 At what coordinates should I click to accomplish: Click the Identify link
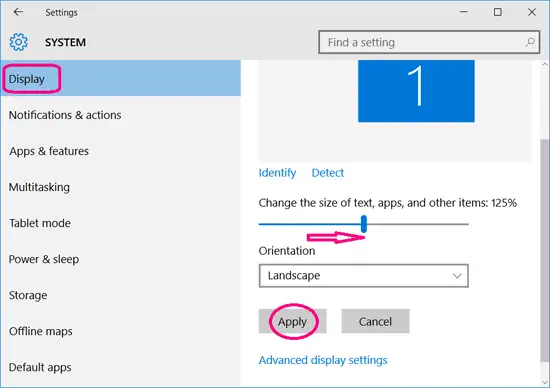click(x=277, y=173)
